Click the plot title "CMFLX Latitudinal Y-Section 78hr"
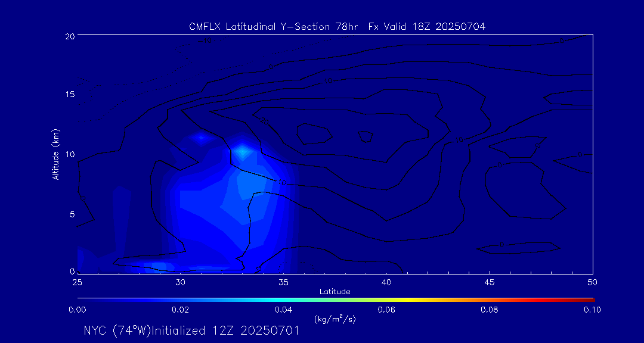The height and width of the screenshot is (343, 644). [x=274, y=27]
